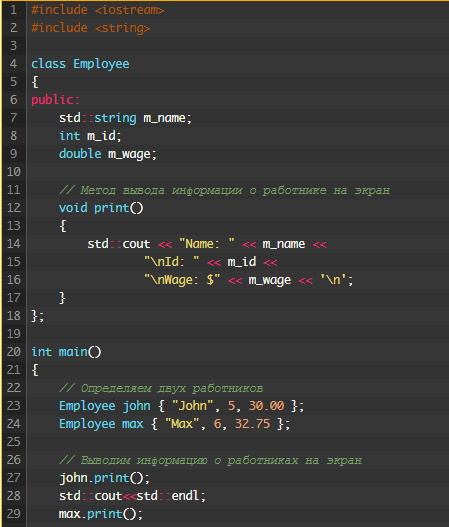449x527 pixels.
Task: Click the '#include <iostream>' line
Action: 98,10
